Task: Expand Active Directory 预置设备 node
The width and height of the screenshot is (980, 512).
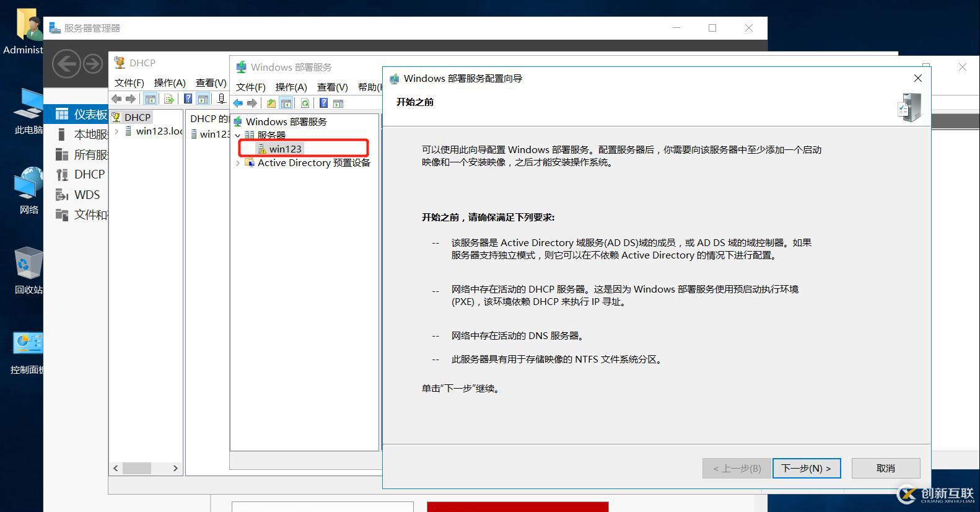Action: [238, 163]
